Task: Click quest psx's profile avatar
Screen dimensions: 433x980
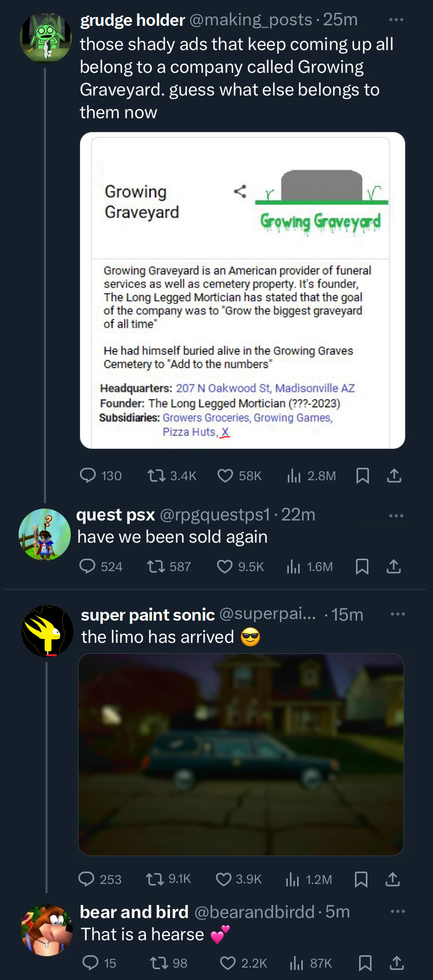Action: point(44,534)
